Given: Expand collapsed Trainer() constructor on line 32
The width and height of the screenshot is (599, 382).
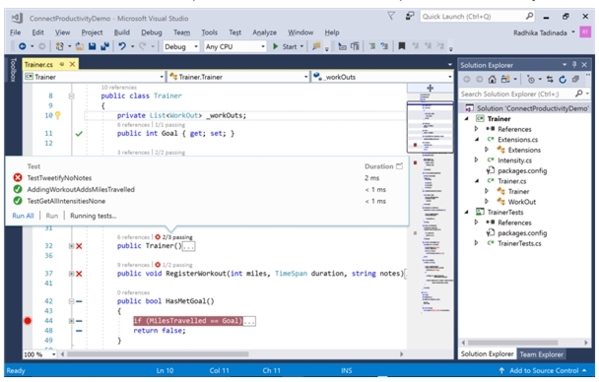Looking at the screenshot, I should (71, 246).
